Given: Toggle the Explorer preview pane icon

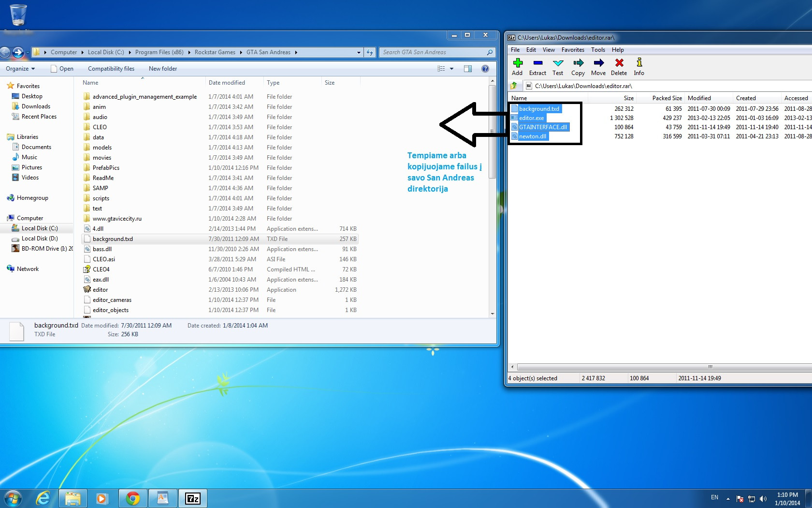Looking at the screenshot, I should click(x=468, y=69).
